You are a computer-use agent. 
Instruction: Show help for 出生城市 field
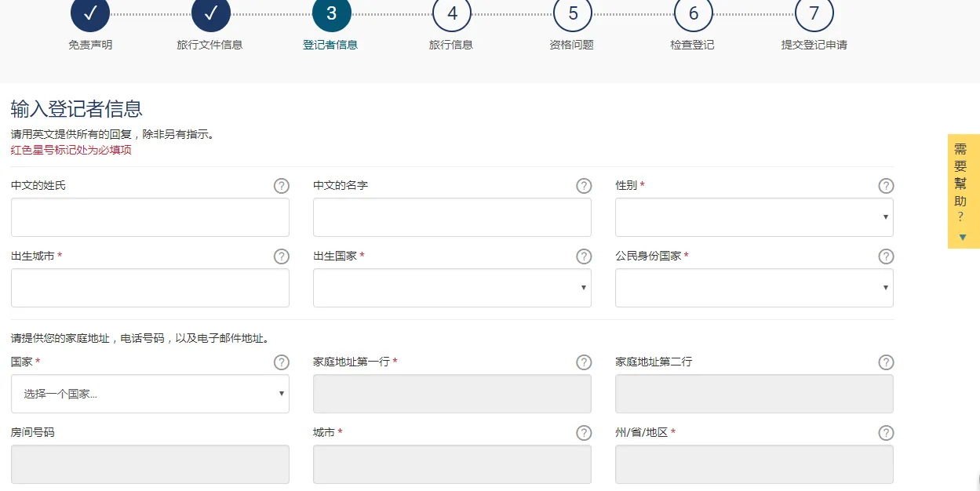[282, 256]
